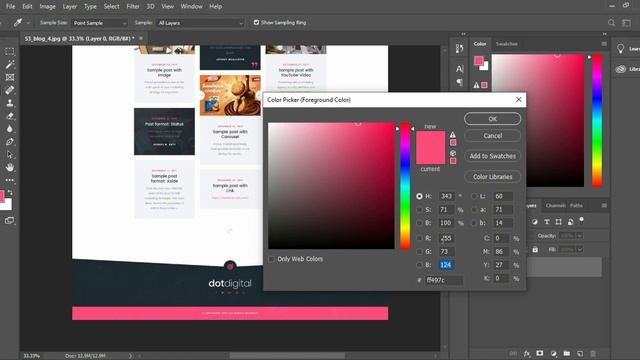Select the L lightness radio button
The image size is (640, 360).
pos(474,196)
